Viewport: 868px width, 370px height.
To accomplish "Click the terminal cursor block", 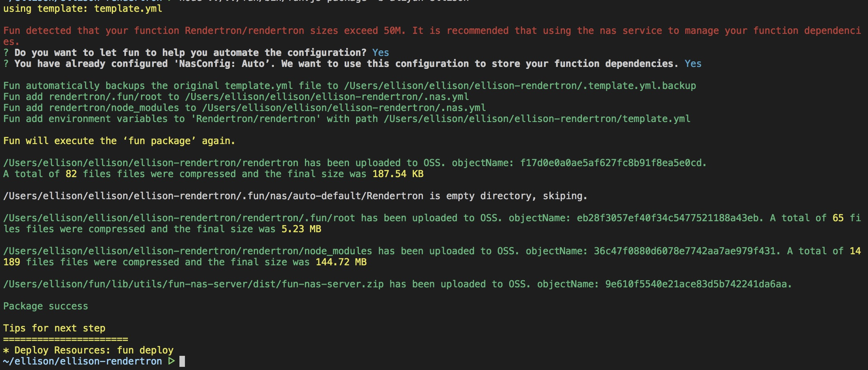I will (x=182, y=361).
